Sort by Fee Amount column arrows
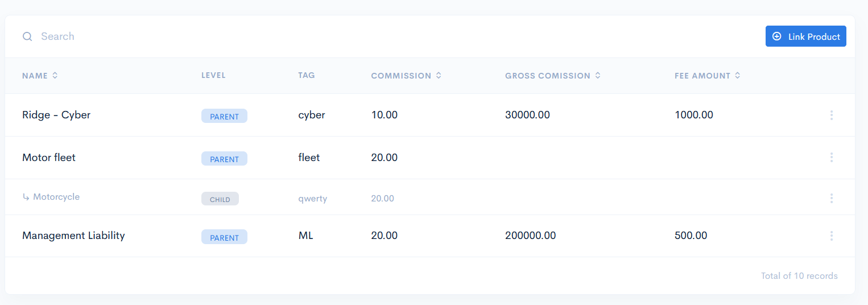The image size is (868, 305). pyautogui.click(x=738, y=76)
